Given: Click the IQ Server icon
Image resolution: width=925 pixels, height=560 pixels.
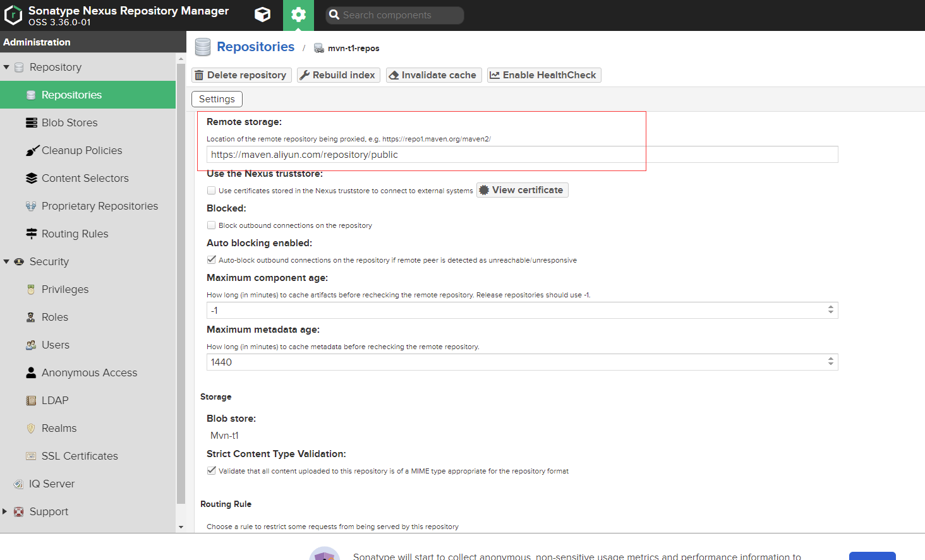Looking at the screenshot, I should click(18, 484).
